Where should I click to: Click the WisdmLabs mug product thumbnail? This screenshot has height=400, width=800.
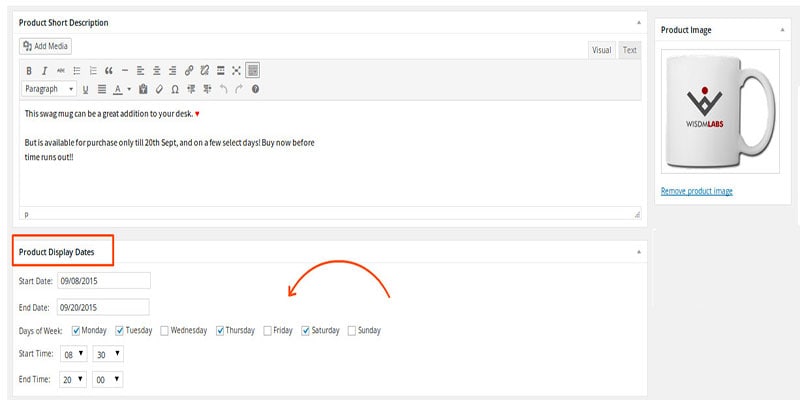pos(720,111)
